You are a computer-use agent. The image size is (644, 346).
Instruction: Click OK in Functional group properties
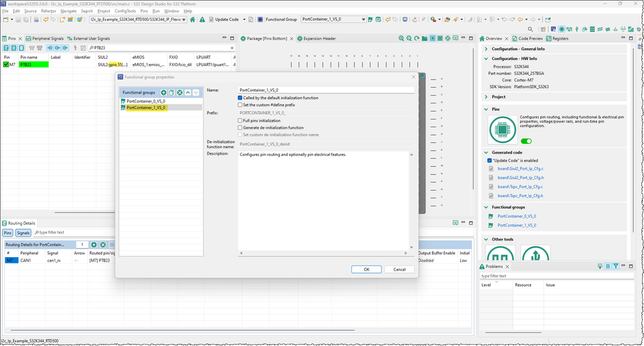click(x=366, y=270)
